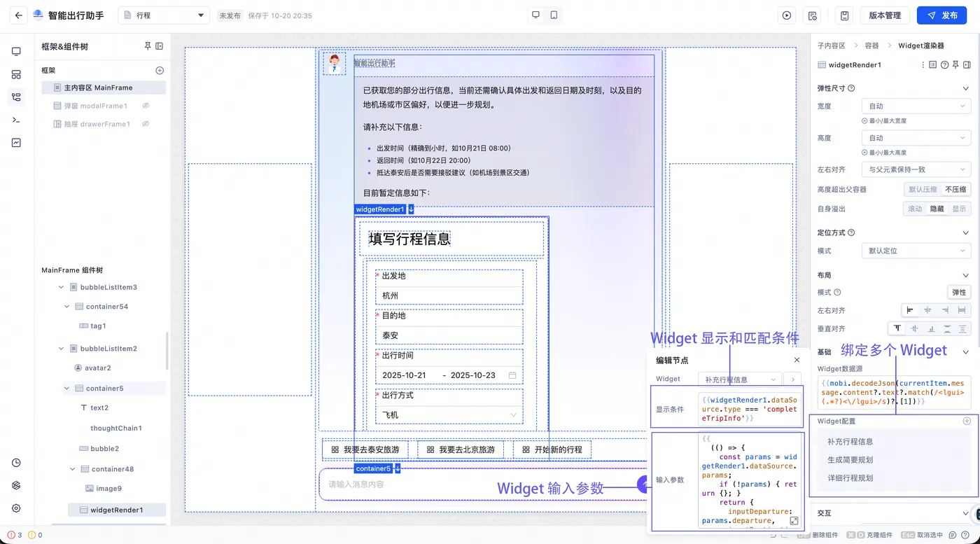Open the terminal-style sidebar icon
Image resolution: width=980 pixels, height=544 pixels.
16,120
